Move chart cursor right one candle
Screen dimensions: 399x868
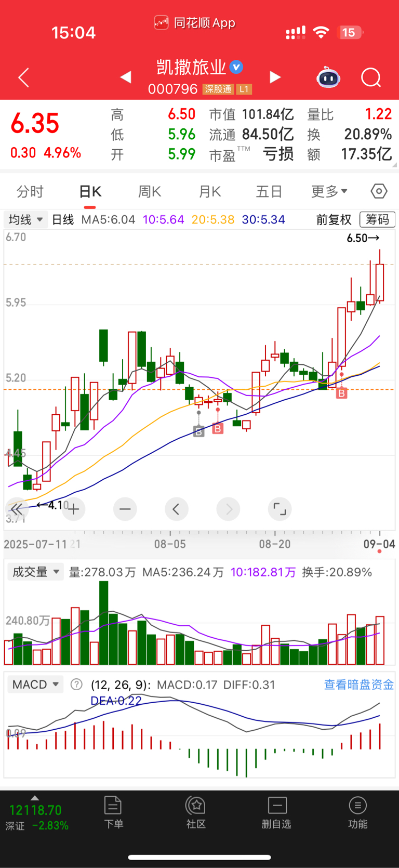(x=229, y=509)
